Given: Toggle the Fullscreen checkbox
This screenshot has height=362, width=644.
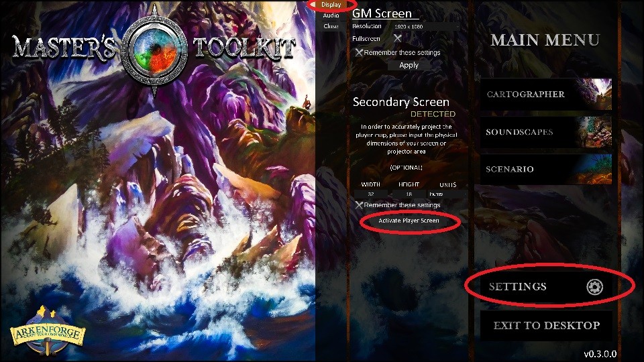Looking at the screenshot, I should [x=397, y=38].
